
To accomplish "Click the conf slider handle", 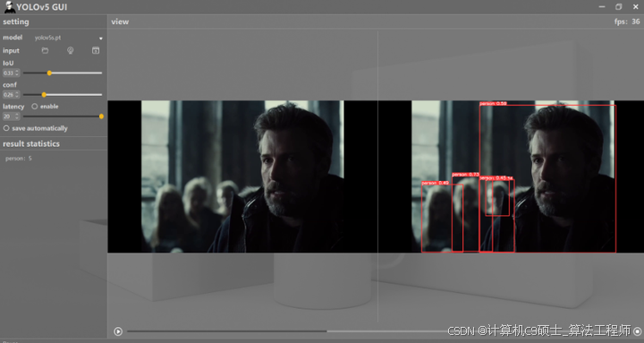I will pyautogui.click(x=44, y=95).
